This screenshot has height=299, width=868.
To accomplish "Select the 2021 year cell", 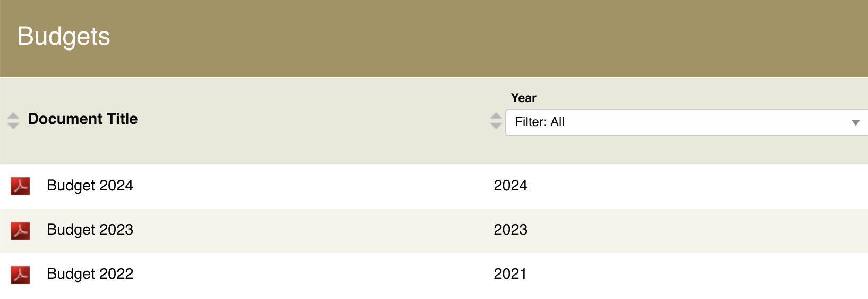I will [510, 274].
